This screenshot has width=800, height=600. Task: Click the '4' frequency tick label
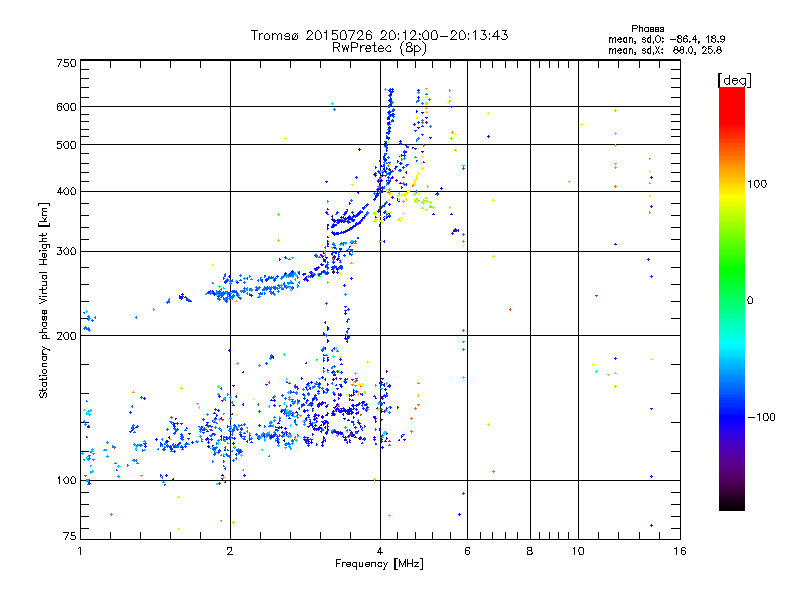[x=380, y=551]
